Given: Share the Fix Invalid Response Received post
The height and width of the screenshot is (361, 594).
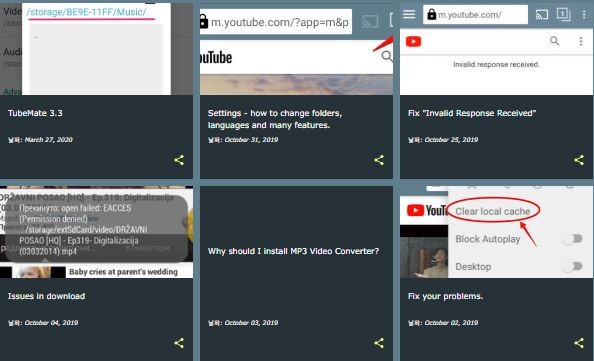Looking at the screenshot, I should click(578, 160).
